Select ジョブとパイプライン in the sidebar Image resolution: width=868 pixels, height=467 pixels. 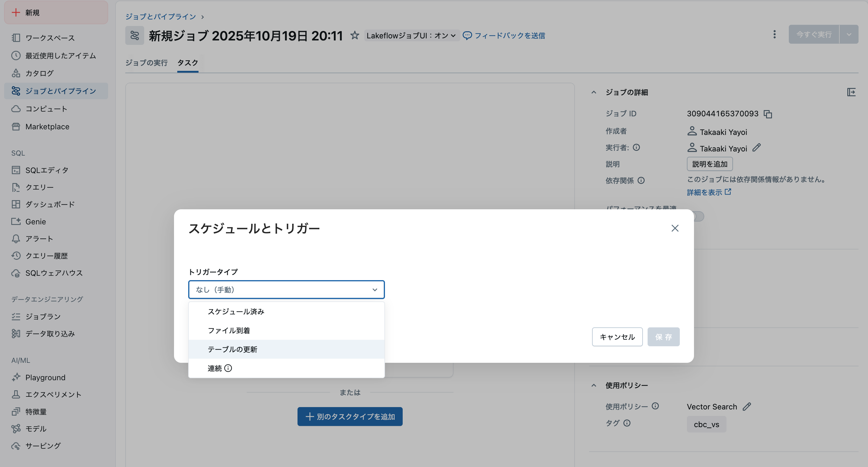coord(56,91)
